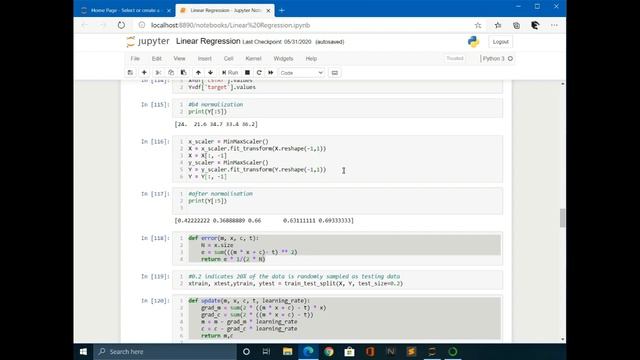Click the Python logo icon
The width and height of the screenshot is (640, 360).
point(473,42)
